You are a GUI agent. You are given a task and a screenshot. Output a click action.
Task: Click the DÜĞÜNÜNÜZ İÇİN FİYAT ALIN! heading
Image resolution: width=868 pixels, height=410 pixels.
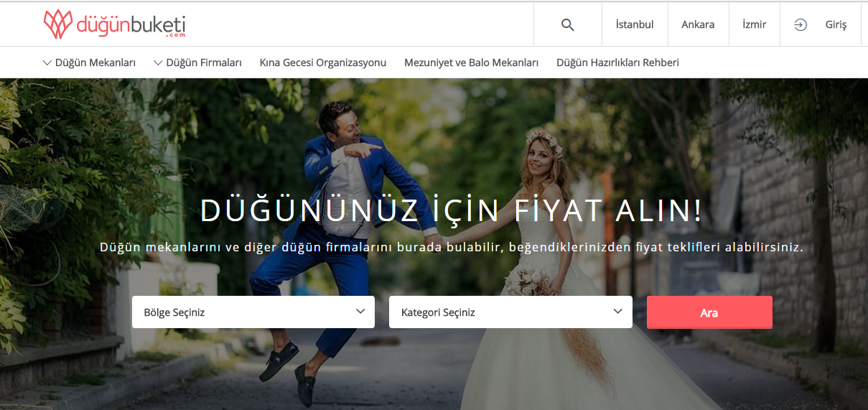452,210
